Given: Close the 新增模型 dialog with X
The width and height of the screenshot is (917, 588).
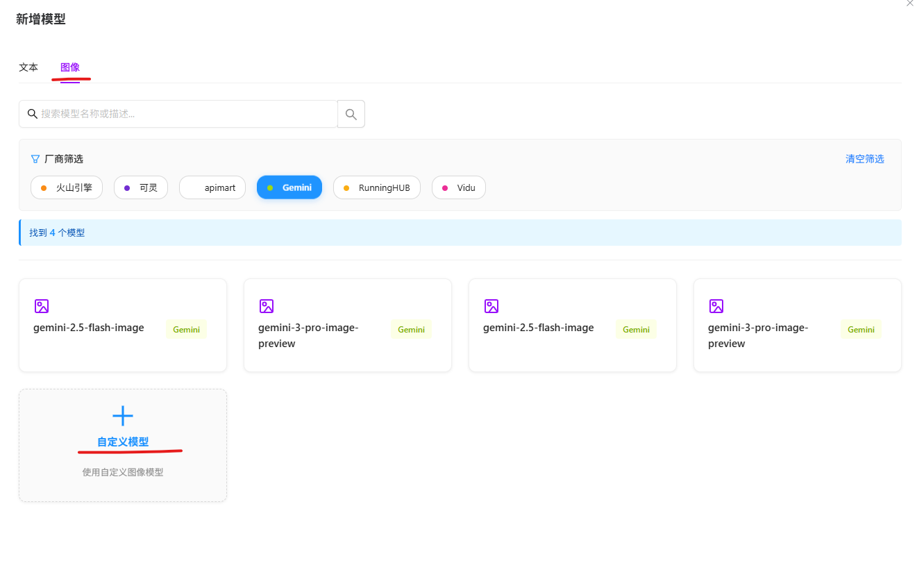Looking at the screenshot, I should coord(909,3).
